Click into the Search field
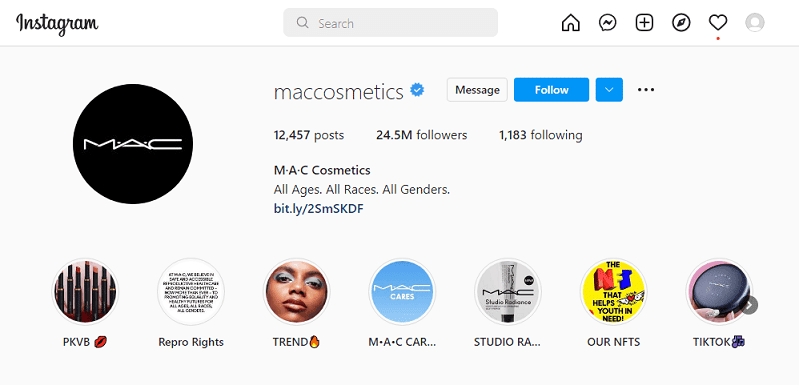 point(390,23)
